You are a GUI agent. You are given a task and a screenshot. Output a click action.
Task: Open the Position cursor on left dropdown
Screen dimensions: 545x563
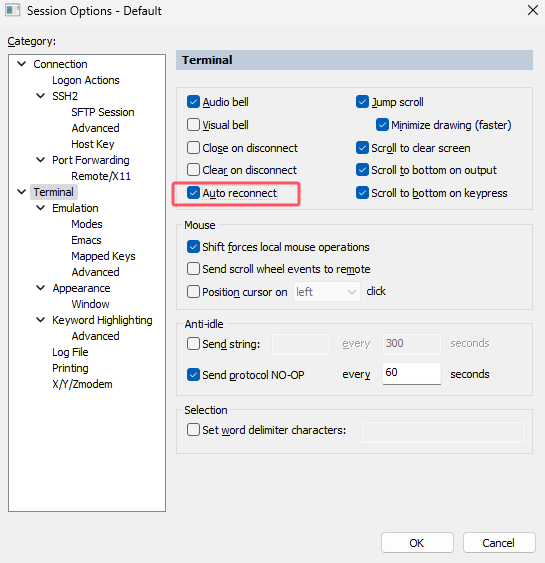click(x=327, y=292)
